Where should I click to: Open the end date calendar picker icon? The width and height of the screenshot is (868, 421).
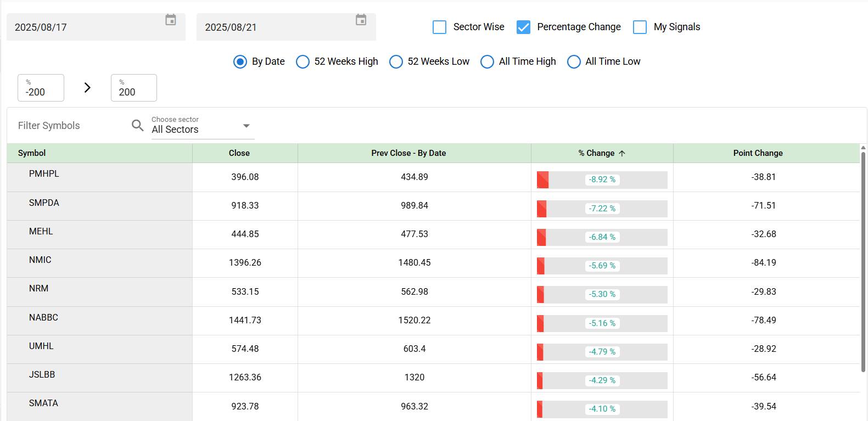pyautogui.click(x=361, y=20)
